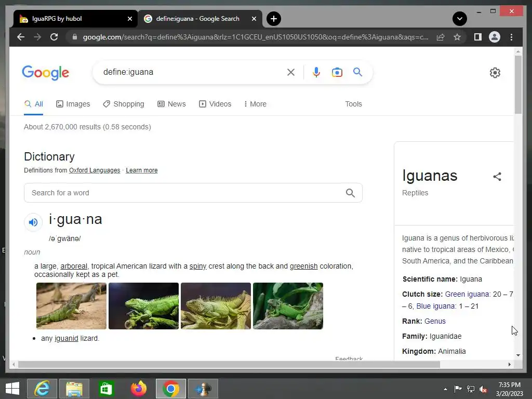Image resolution: width=532 pixels, height=399 pixels.
Task: Close the define:iguana Google Search tab
Action: [x=254, y=19]
